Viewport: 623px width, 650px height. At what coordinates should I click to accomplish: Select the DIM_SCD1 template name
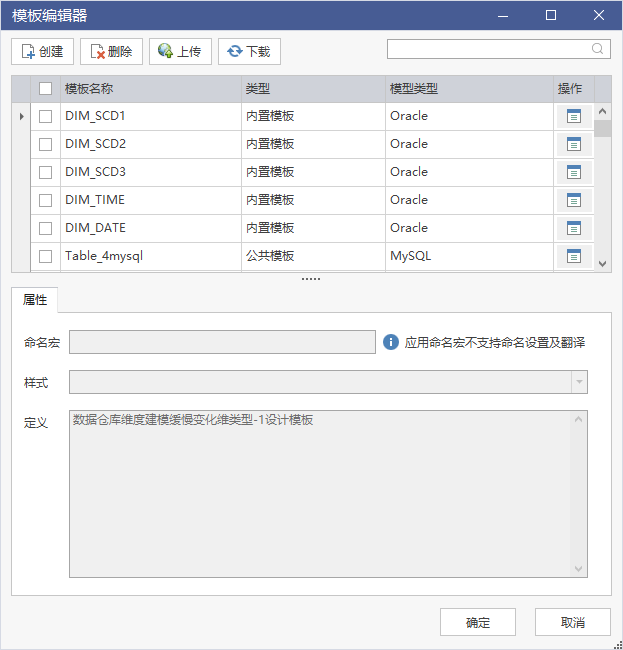(x=95, y=116)
